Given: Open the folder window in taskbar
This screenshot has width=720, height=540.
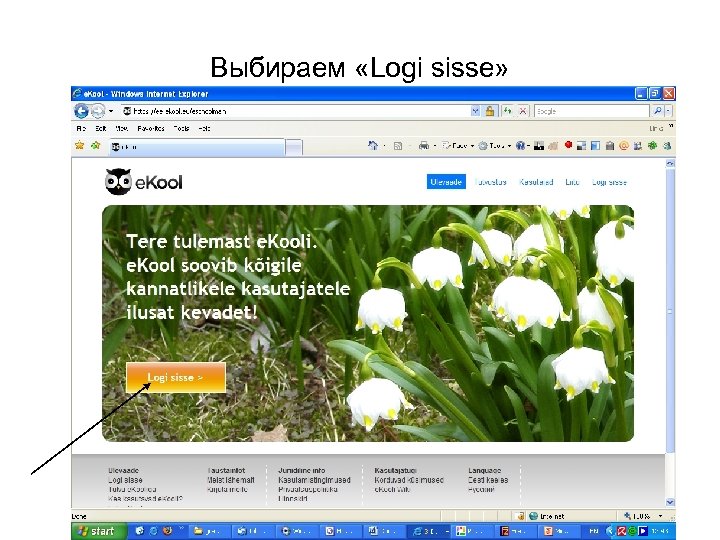Looking at the screenshot, I should click(209, 531).
